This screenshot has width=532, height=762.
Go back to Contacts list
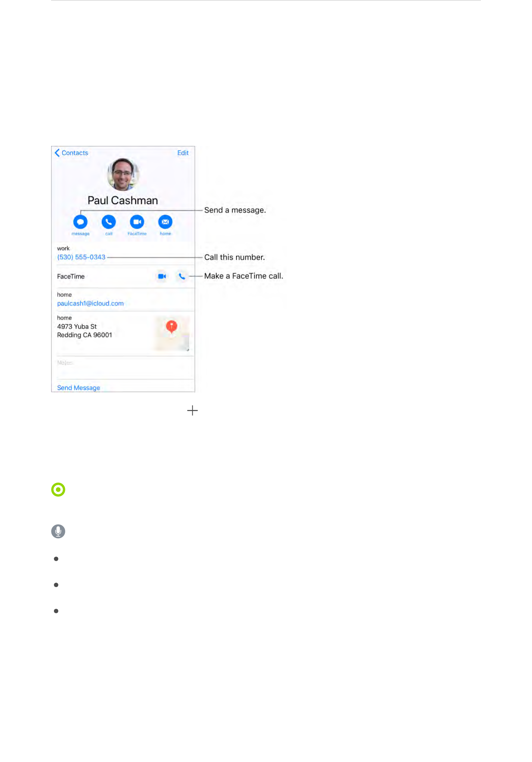(71, 153)
